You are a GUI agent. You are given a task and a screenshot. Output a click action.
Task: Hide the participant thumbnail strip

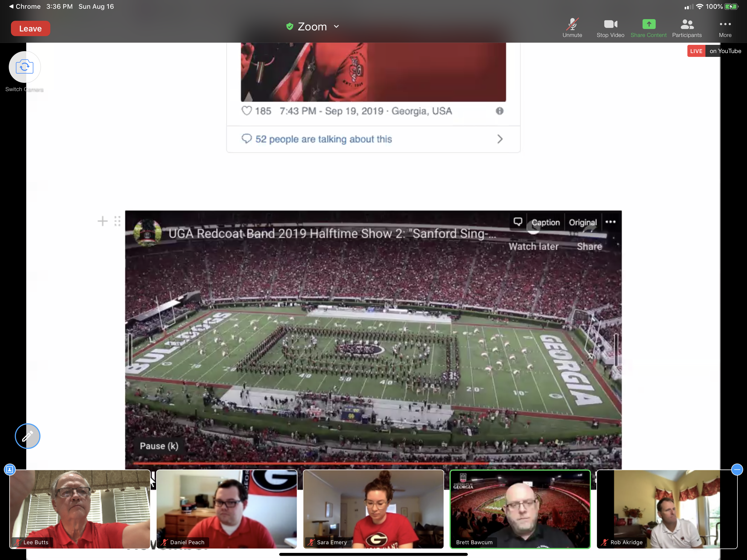click(737, 469)
